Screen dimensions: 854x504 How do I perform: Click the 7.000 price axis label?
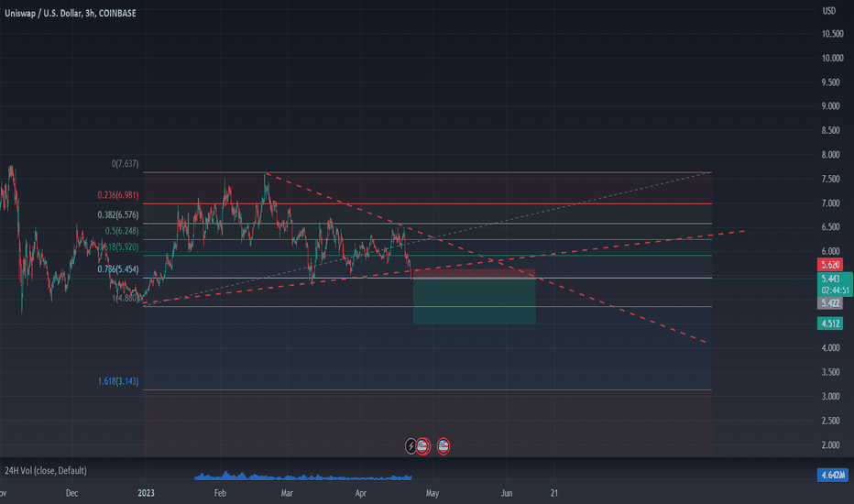[830, 203]
